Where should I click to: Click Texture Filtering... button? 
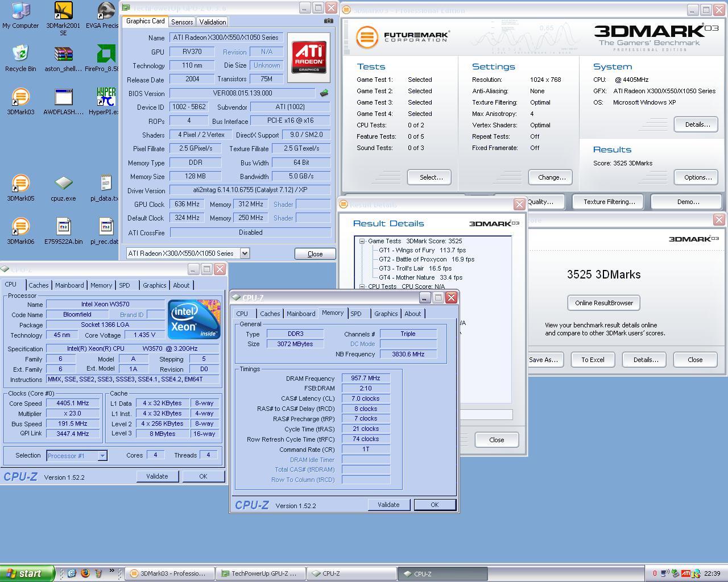click(x=609, y=202)
